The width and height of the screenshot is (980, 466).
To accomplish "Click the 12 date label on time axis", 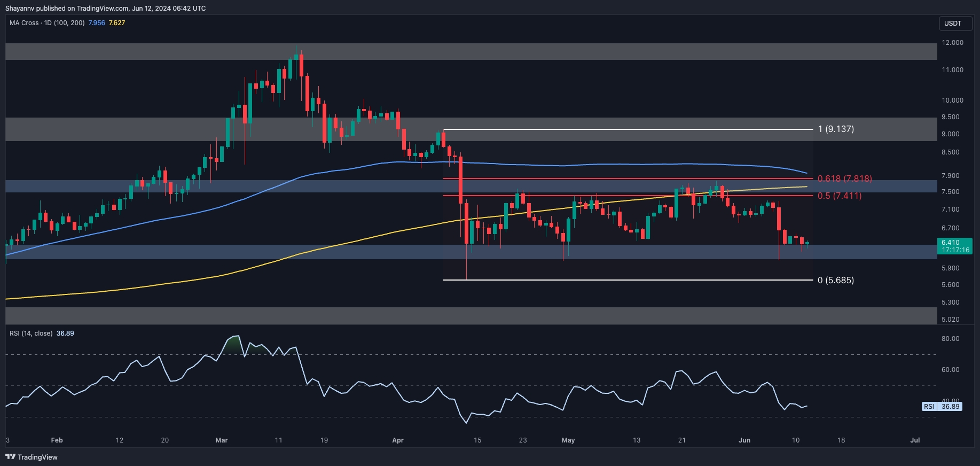I will [x=120, y=440].
